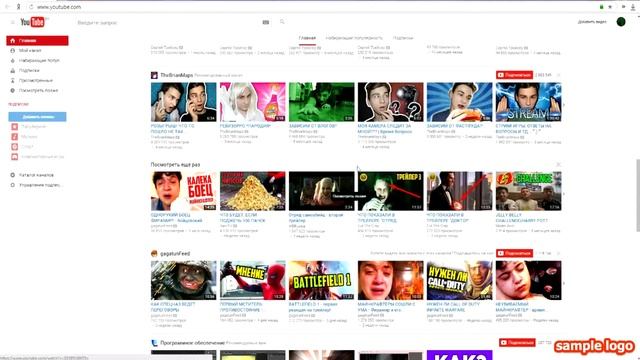The image size is (640, 360).
Task: Dismiss the Посмотреть еще раз section X
Action: click(558, 164)
